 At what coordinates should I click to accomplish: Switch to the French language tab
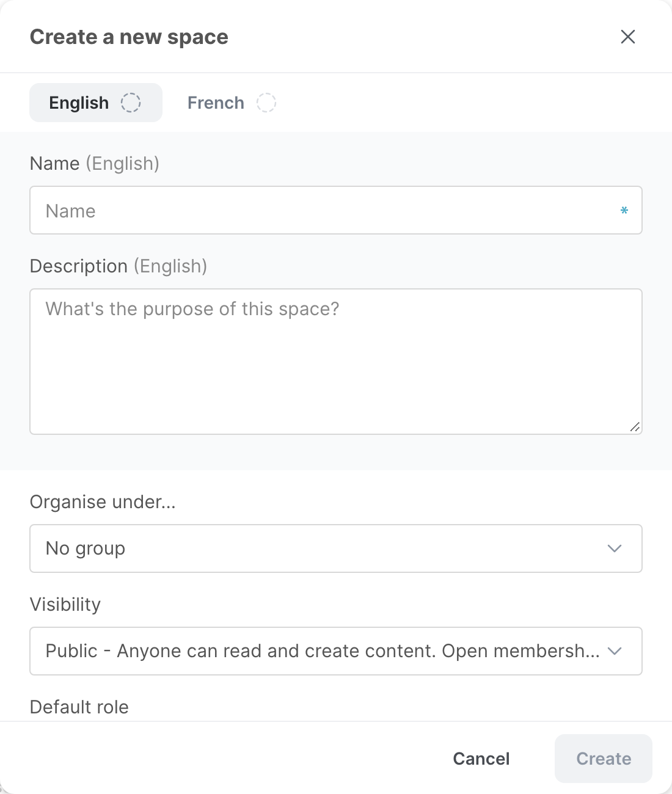232,103
